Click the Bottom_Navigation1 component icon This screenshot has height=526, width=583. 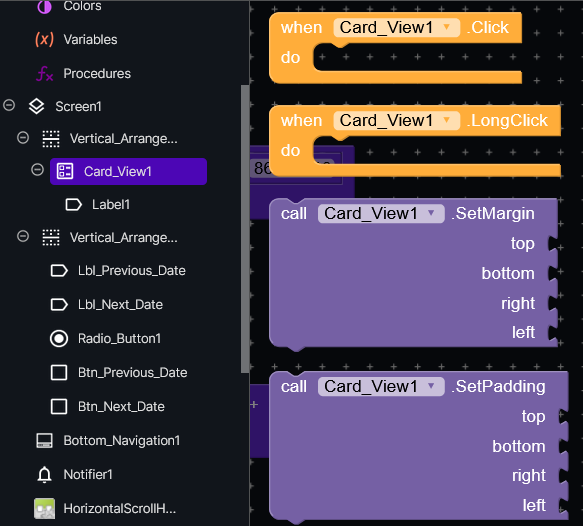tap(44, 441)
